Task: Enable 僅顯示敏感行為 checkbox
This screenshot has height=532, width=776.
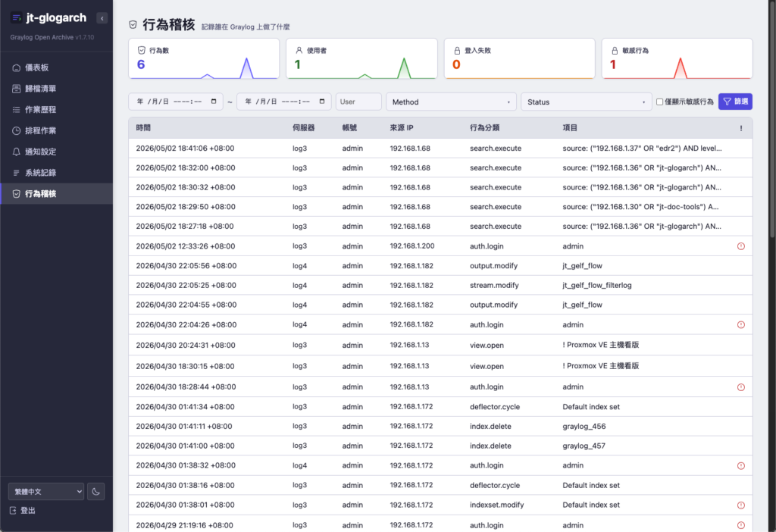Action: [660, 102]
